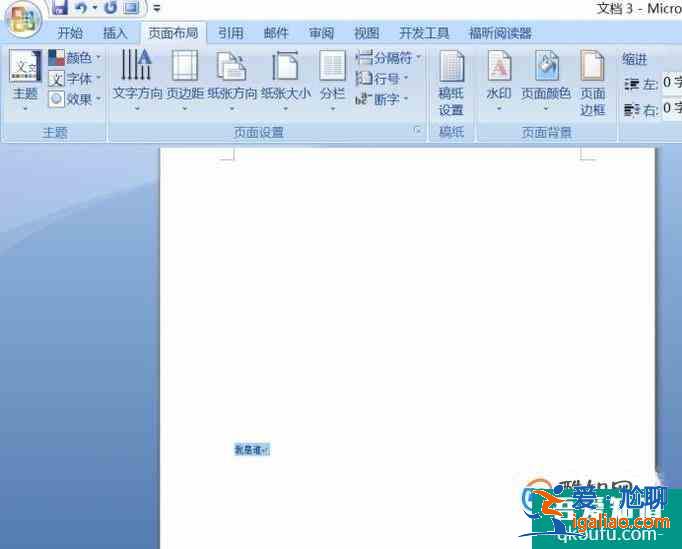Click the 颜色 theme colors swatch icon
This screenshot has width=682, height=549.
(56, 57)
